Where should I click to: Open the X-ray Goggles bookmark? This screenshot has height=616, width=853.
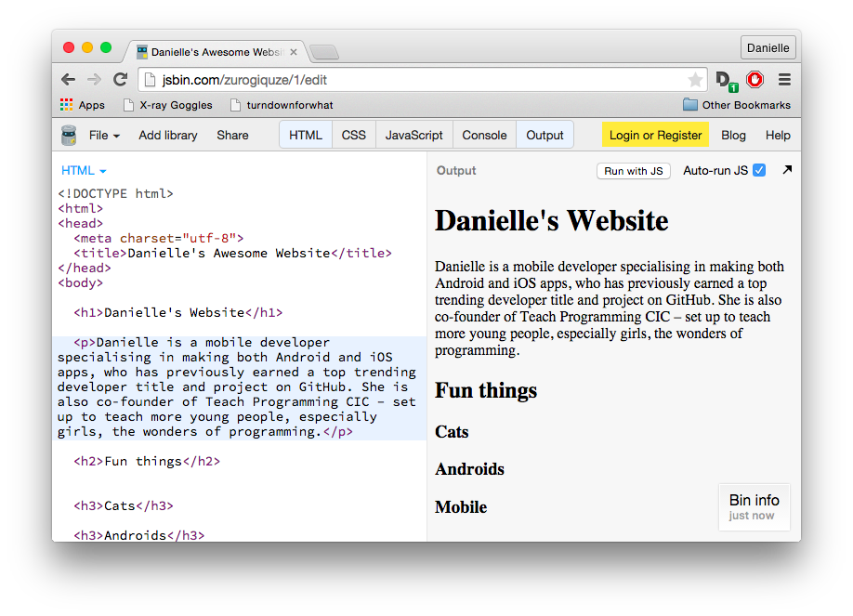coord(168,105)
